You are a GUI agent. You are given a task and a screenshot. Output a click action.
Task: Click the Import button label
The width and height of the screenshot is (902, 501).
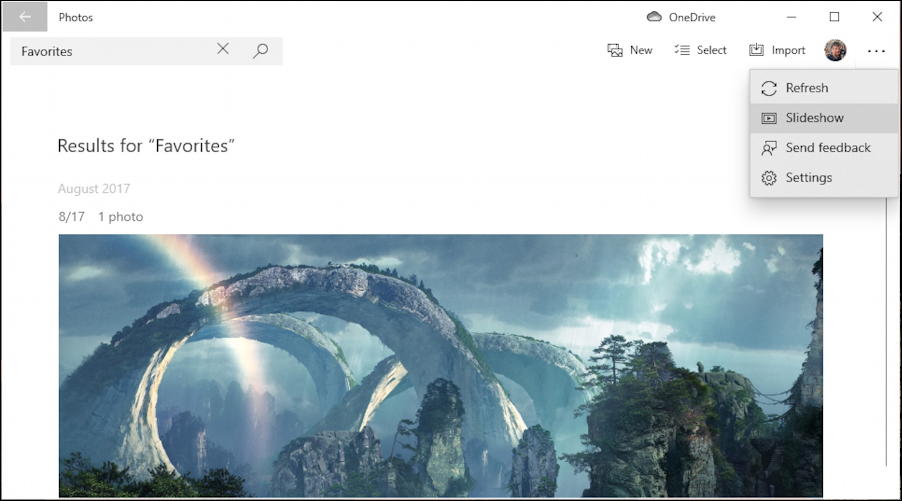point(788,51)
